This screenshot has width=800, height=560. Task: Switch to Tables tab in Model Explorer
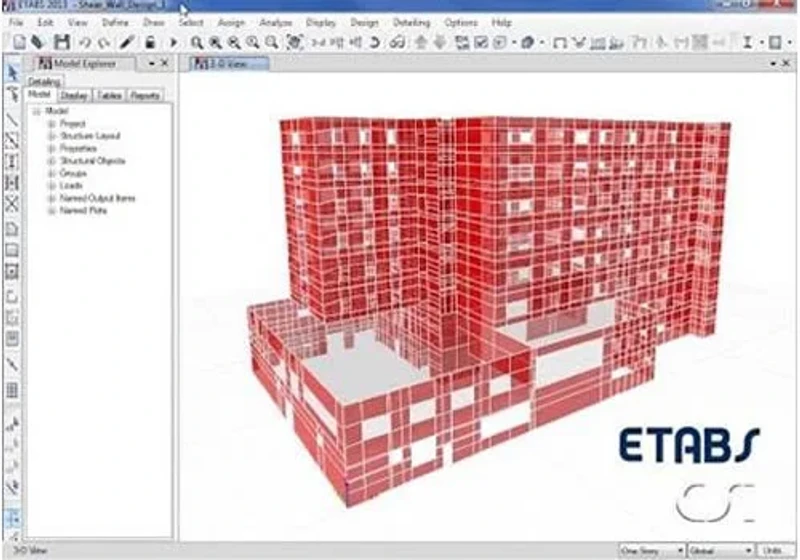click(109, 95)
